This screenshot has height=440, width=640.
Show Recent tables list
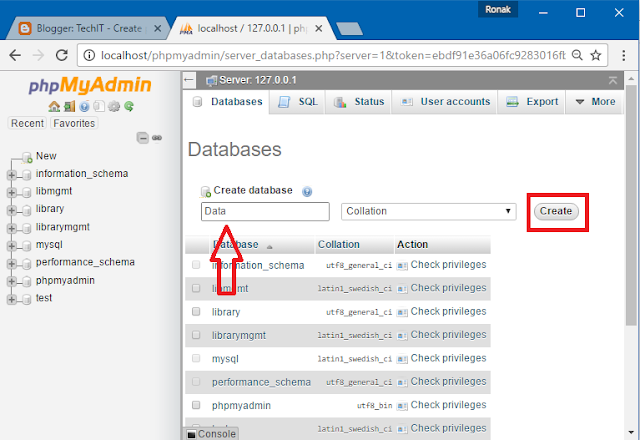pos(27,123)
